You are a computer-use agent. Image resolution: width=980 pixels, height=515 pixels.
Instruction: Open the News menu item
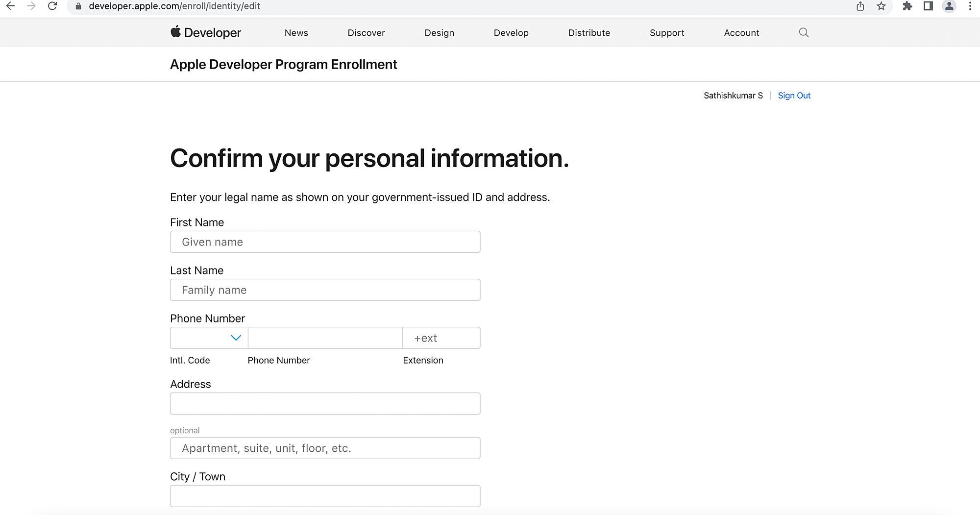coord(296,33)
